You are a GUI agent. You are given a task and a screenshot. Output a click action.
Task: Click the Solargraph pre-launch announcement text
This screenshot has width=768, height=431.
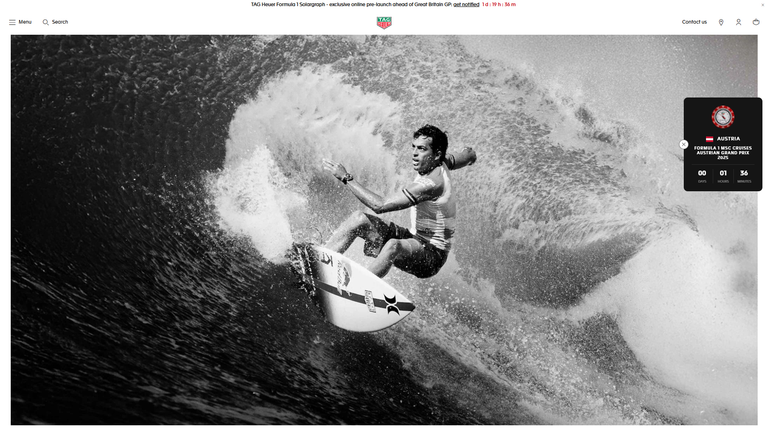(x=351, y=4)
